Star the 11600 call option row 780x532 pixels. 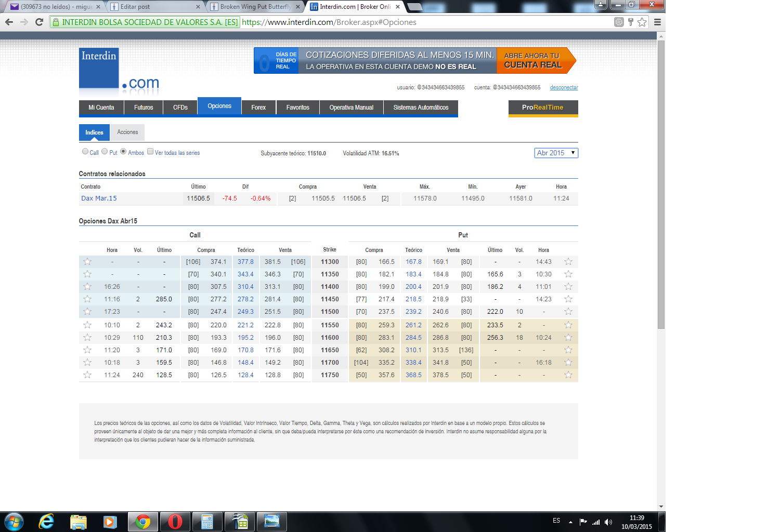[87, 338]
